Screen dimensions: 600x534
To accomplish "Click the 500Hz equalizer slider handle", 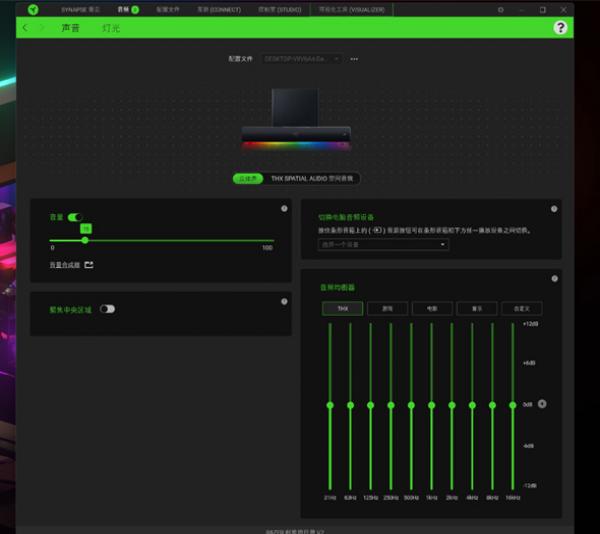I will click(411, 405).
